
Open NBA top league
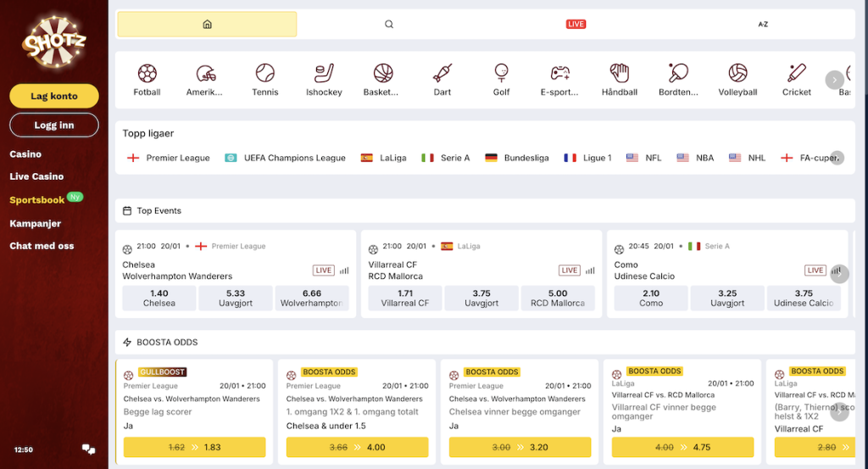click(695, 158)
